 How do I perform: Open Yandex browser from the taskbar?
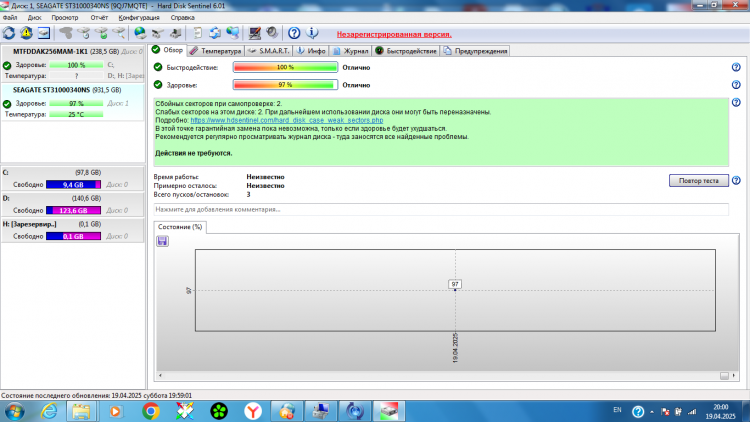tap(253, 411)
